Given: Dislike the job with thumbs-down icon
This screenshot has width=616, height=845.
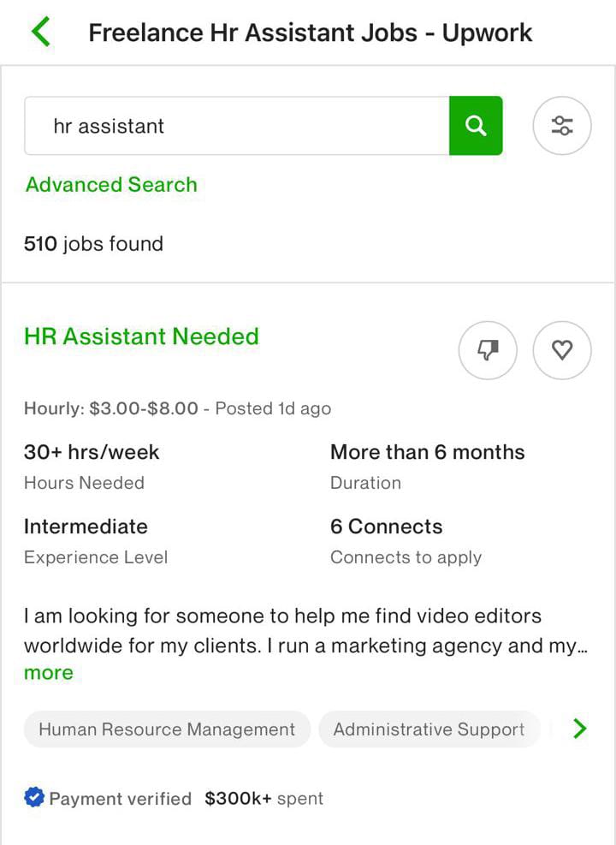Looking at the screenshot, I should coord(488,350).
